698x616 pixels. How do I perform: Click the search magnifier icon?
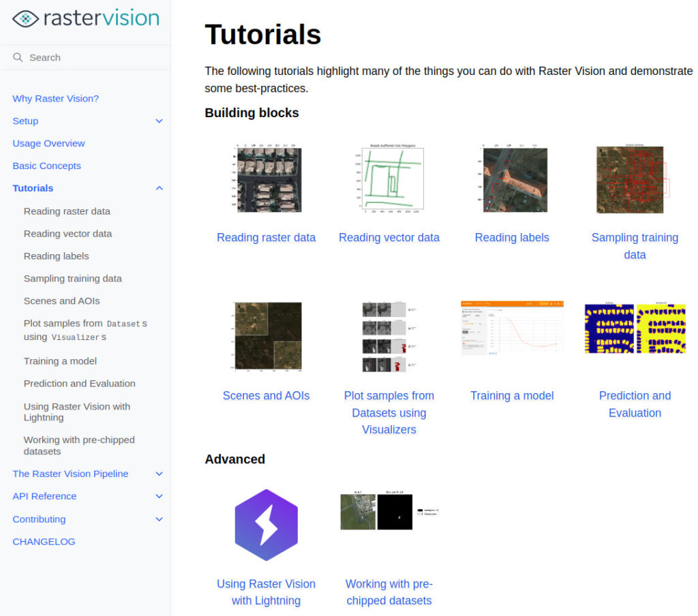18,58
